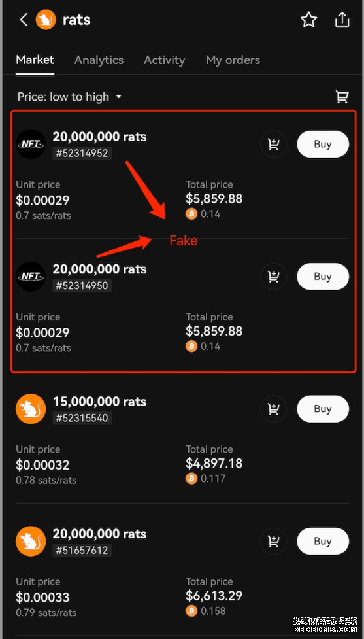Buy the 15,000,000 rats listing
The image size is (364, 639).
pyautogui.click(x=323, y=409)
